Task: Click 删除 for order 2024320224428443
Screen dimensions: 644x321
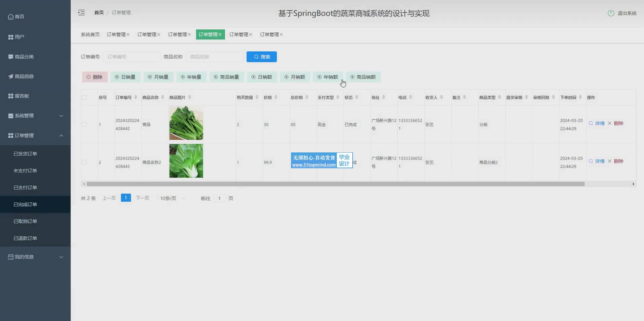Action: click(x=616, y=161)
